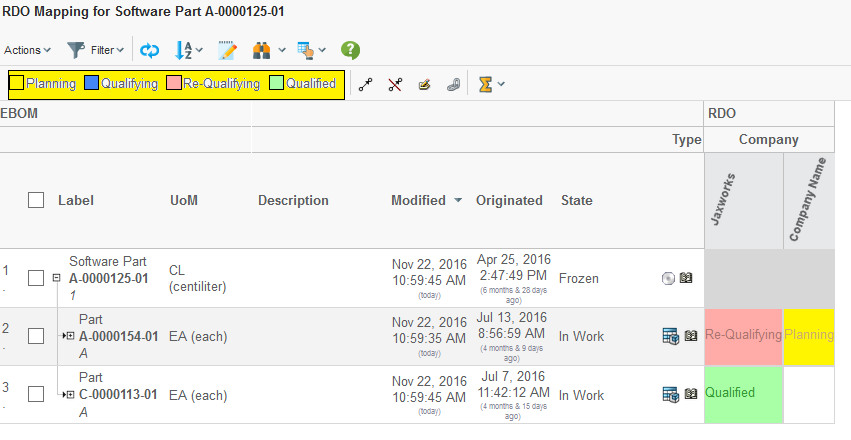Select checkbox for Part C-0000113-01 row
851x440 pixels.
(36, 395)
